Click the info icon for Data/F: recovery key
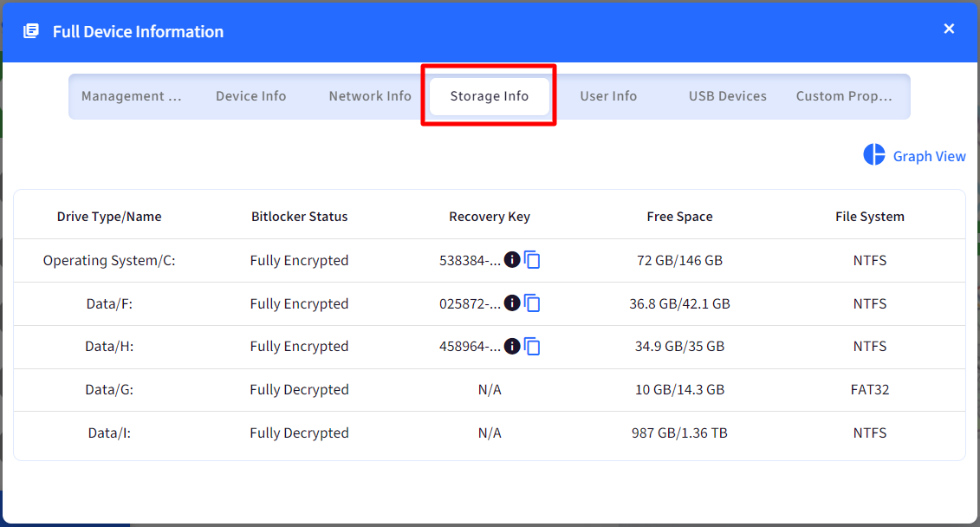 pos(512,303)
